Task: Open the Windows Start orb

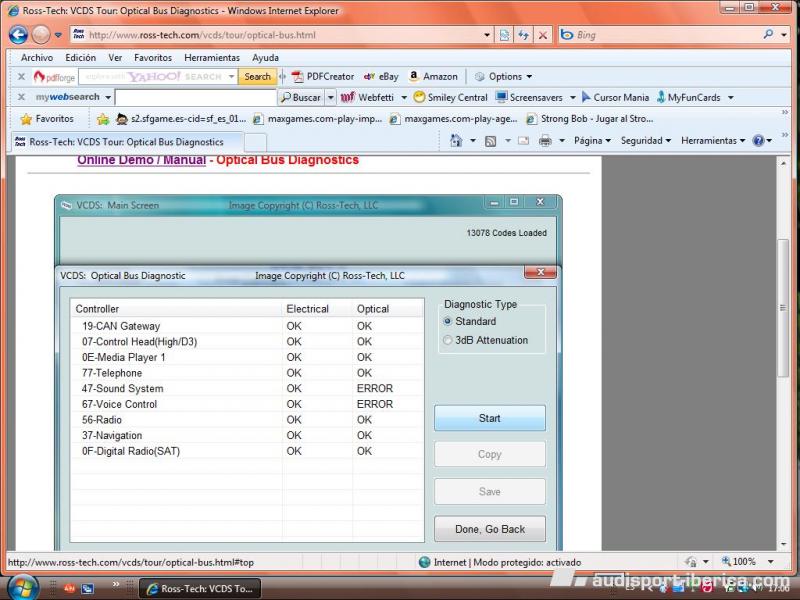Action: point(21,588)
